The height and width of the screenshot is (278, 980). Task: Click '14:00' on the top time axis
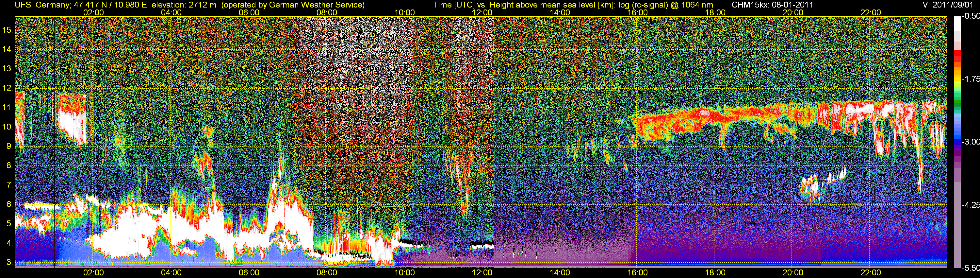point(560,12)
